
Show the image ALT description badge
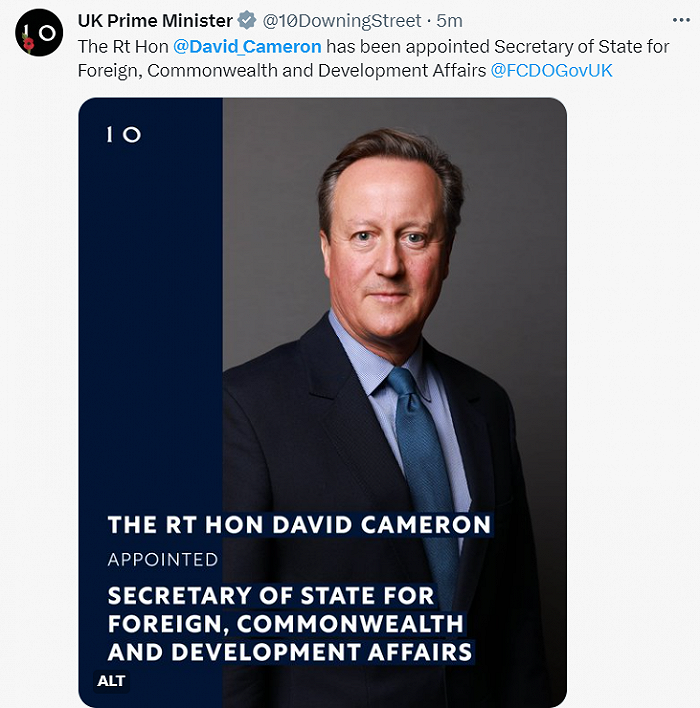tap(112, 681)
